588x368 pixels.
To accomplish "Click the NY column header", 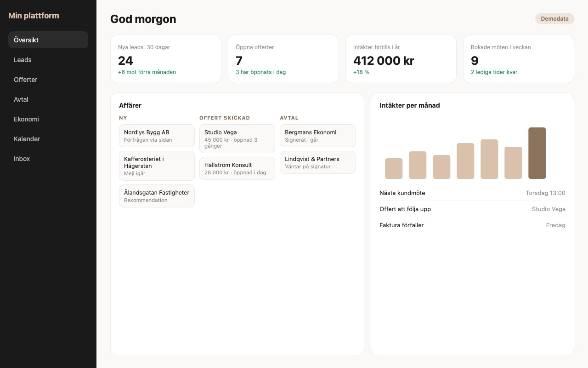I will point(123,118).
